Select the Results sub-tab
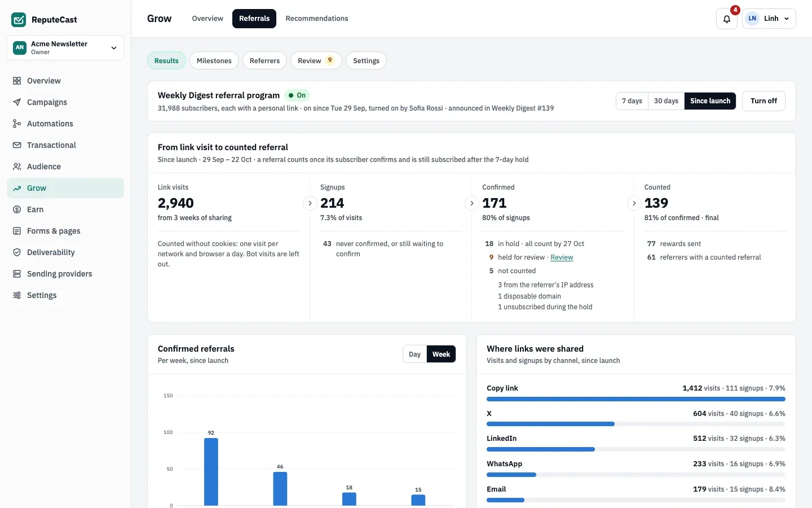This screenshot has height=508, width=812. pos(166,60)
